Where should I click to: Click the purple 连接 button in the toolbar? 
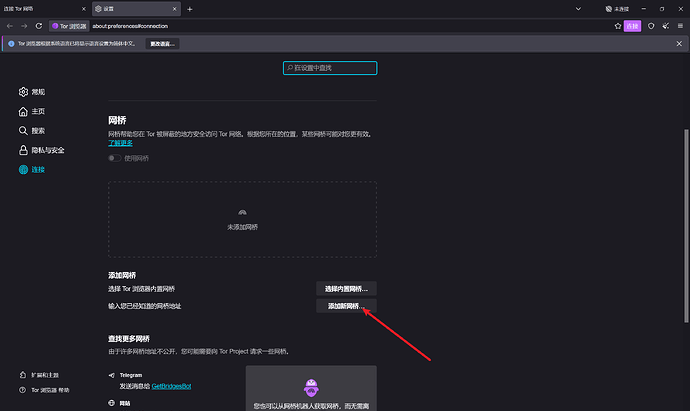click(x=632, y=26)
